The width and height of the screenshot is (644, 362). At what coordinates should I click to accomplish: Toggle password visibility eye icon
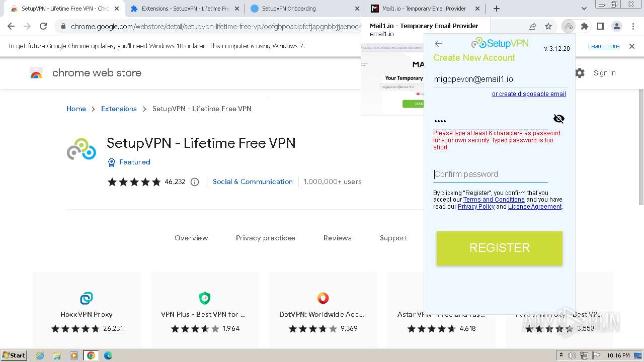(x=558, y=119)
